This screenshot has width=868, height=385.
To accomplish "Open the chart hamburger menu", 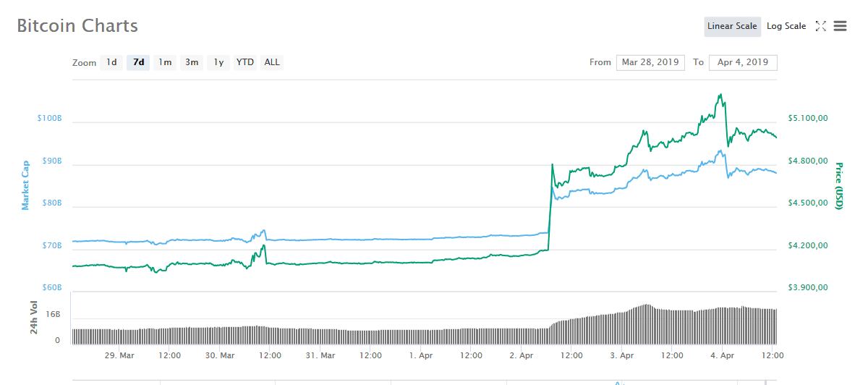I will pos(840,26).
